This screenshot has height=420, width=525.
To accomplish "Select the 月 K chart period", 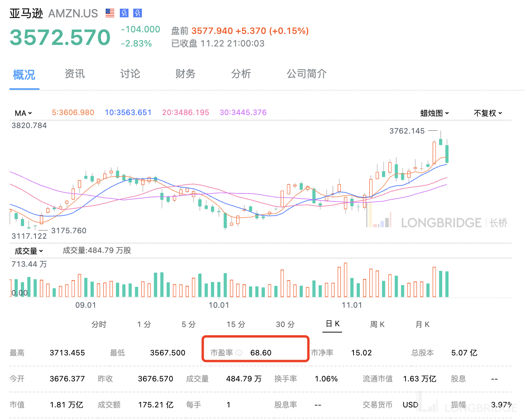I will 423,324.
